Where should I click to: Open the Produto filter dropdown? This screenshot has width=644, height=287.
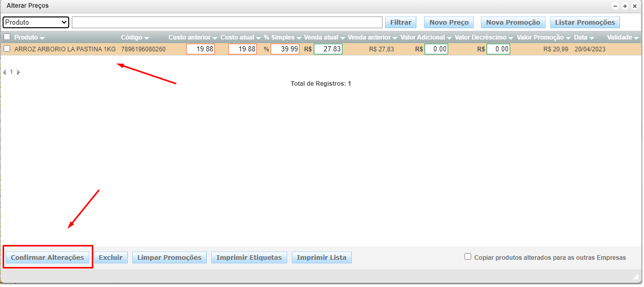[36, 22]
